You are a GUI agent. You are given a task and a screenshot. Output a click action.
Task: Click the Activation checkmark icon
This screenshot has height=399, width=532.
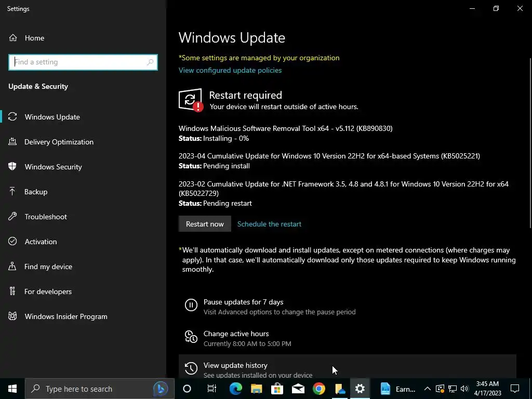12,241
